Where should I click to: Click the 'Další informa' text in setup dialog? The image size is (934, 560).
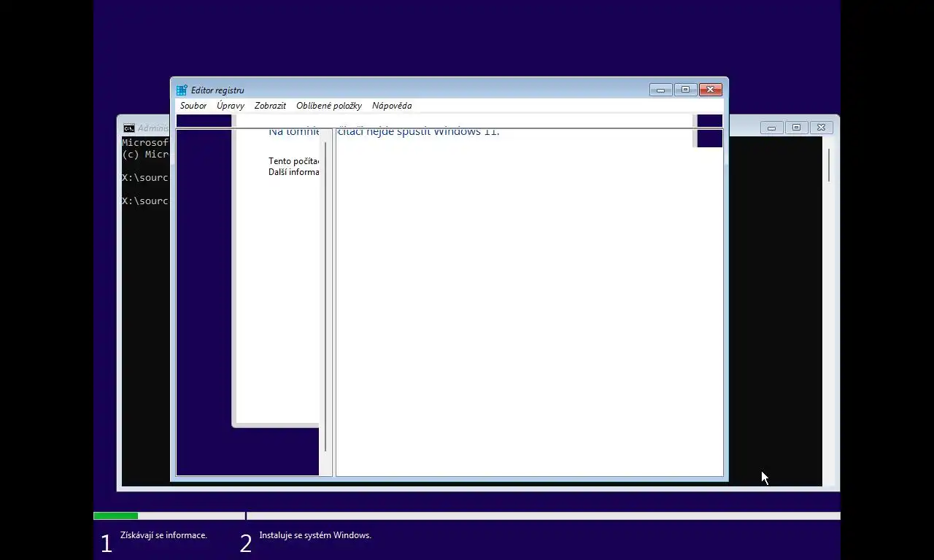[293, 172]
